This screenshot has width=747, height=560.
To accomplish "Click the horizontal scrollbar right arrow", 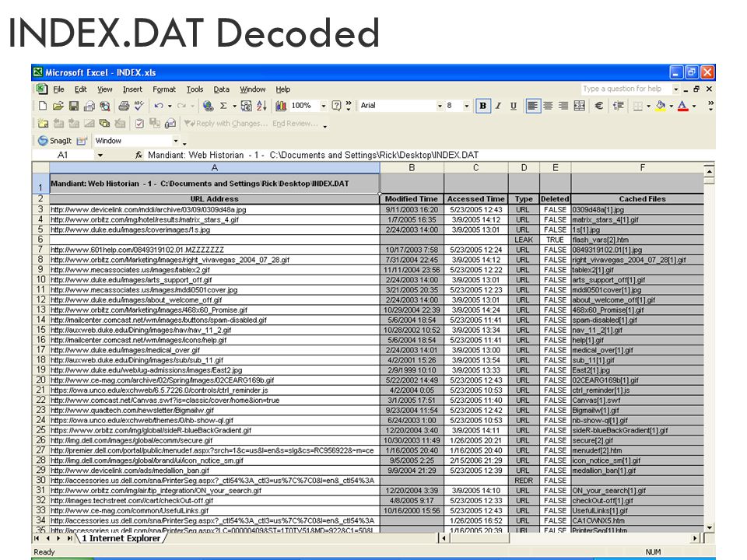I will (x=695, y=538).
